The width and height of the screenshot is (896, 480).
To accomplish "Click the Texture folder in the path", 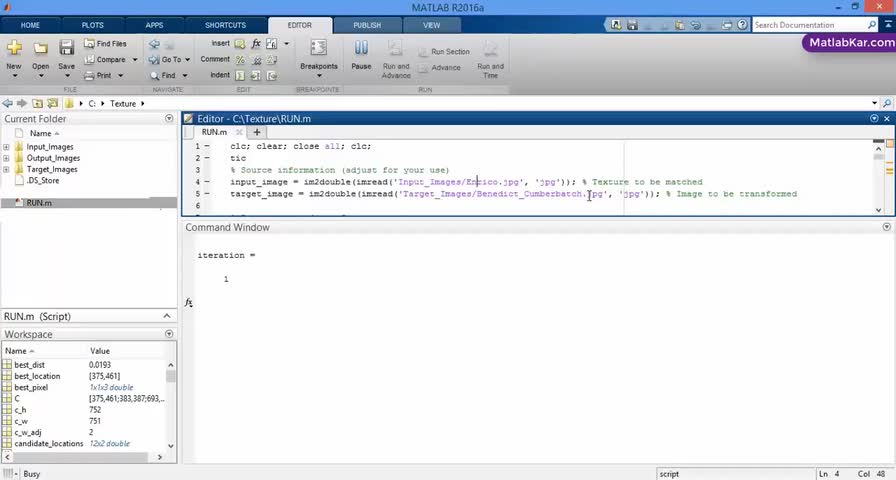I will pos(123,103).
